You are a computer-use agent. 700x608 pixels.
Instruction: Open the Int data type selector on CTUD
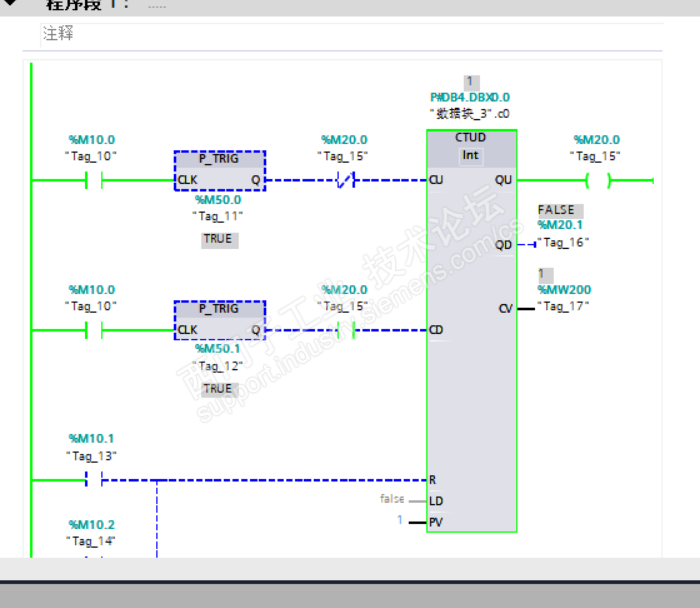[x=471, y=155]
